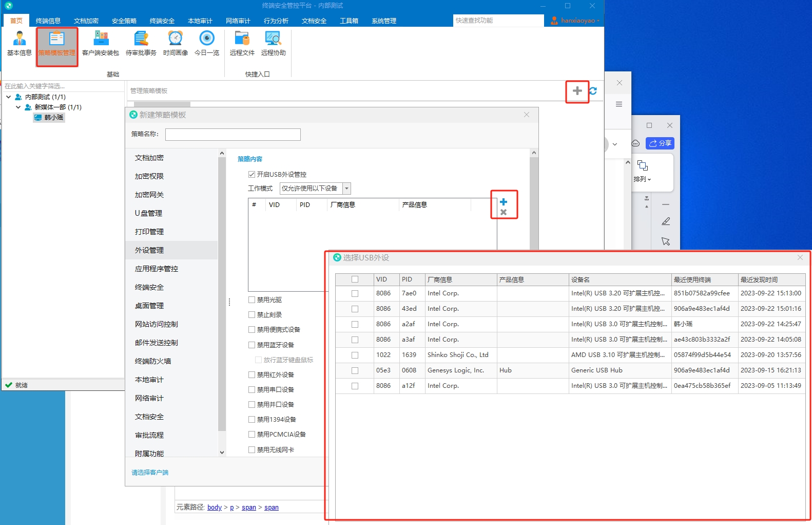Click 请选择客户端 link
Image resolution: width=812 pixels, height=525 pixels.
(150, 473)
